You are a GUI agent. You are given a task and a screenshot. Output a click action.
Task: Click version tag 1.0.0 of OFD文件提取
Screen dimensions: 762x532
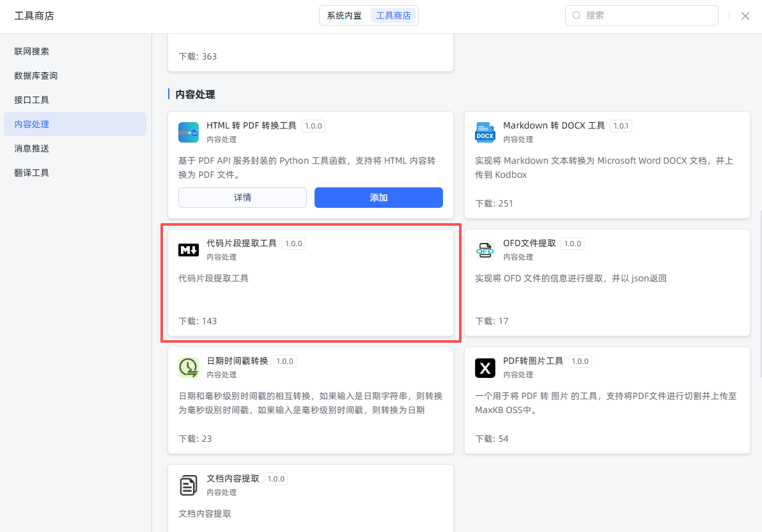click(573, 244)
